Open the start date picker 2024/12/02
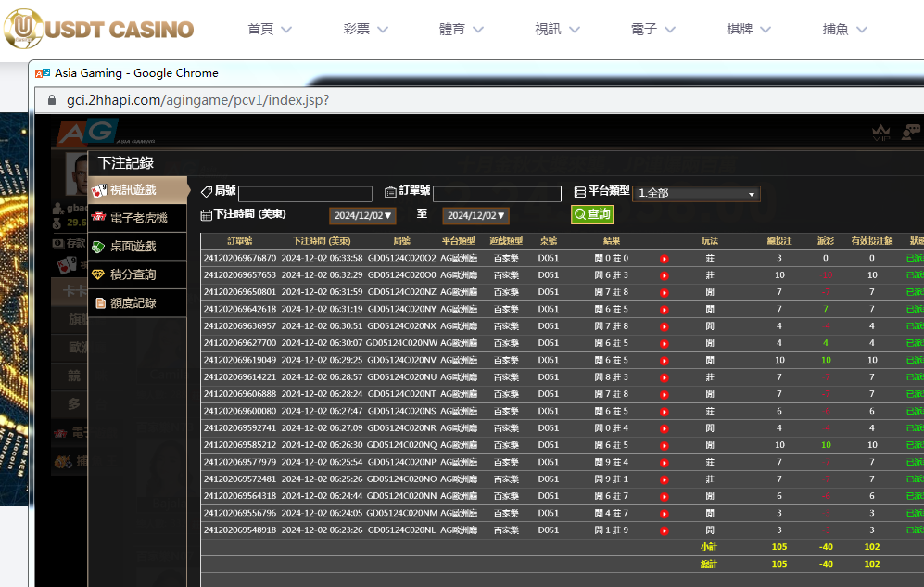Viewport: 924px width, 587px height. (363, 215)
